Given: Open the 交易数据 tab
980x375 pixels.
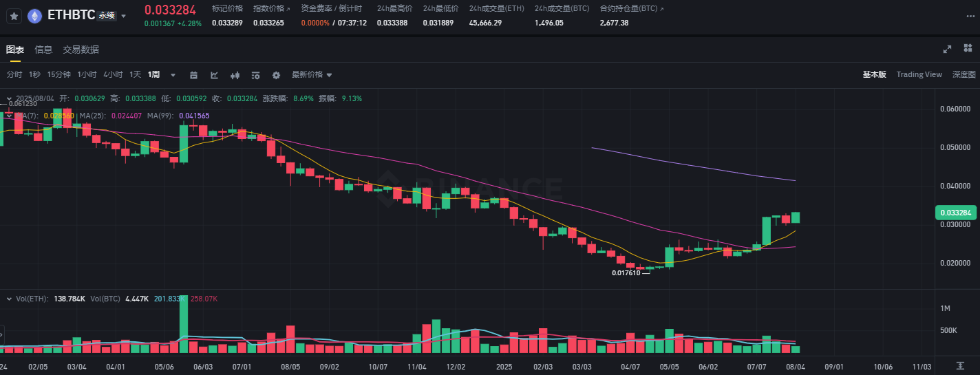Looking at the screenshot, I should (x=81, y=50).
